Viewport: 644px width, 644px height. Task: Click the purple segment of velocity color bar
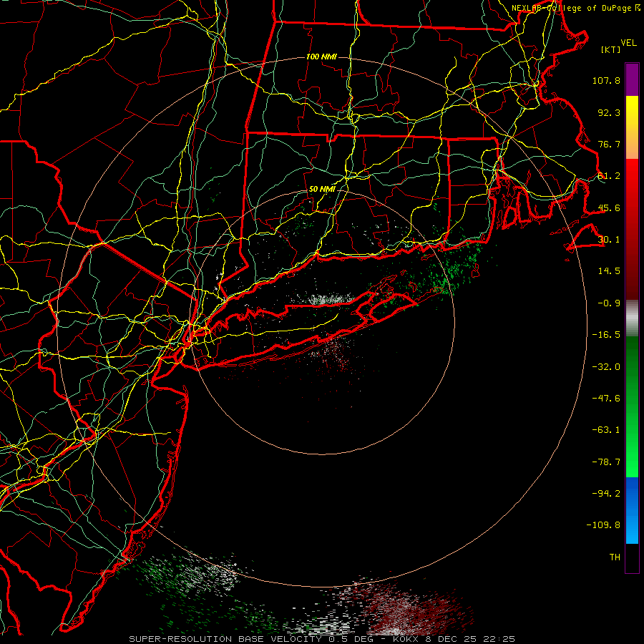pos(632,79)
